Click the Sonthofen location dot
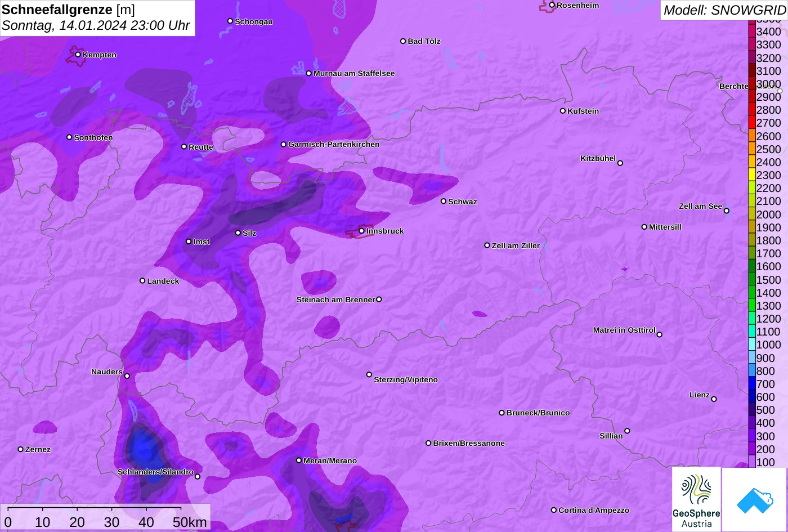This screenshot has width=788, height=532. (69, 137)
